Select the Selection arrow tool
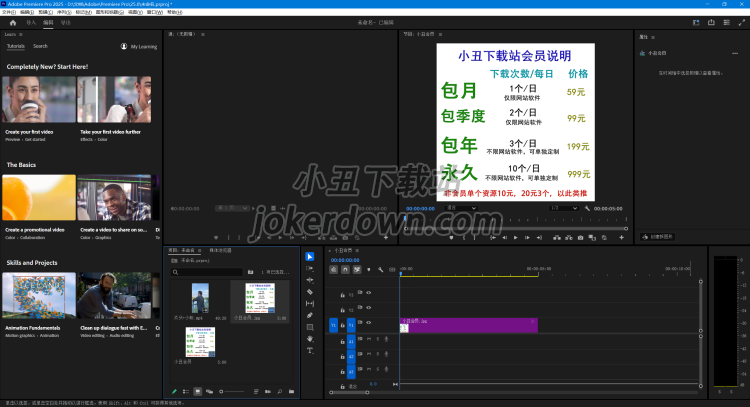This screenshot has width=750, height=407. 310,257
